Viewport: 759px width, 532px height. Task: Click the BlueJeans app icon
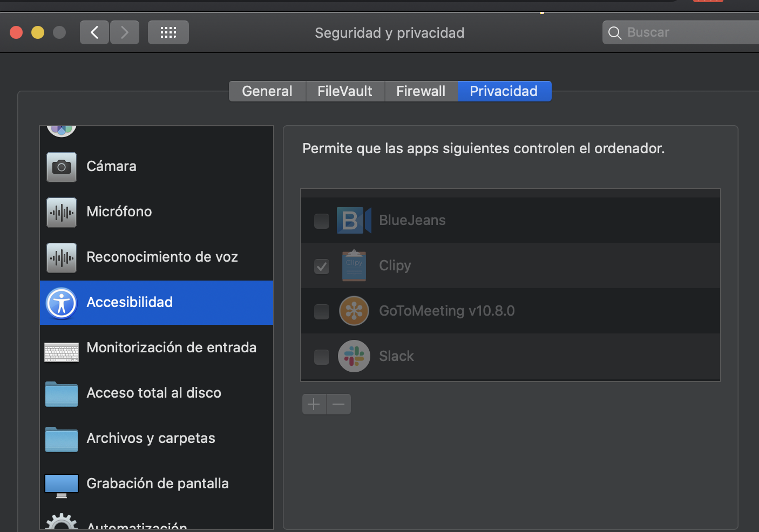(x=354, y=220)
